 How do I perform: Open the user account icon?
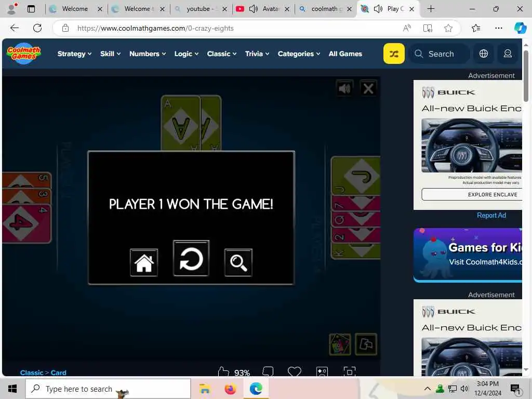pos(508,54)
